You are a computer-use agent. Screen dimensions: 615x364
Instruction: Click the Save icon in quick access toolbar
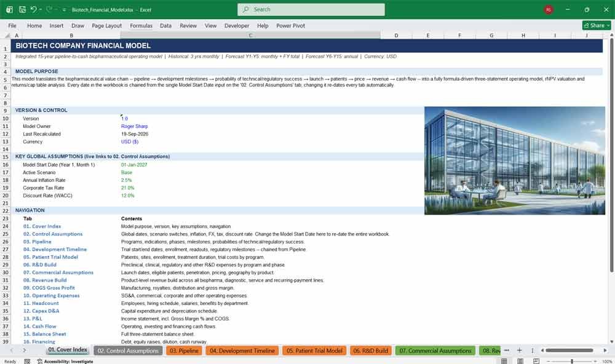(22, 9)
